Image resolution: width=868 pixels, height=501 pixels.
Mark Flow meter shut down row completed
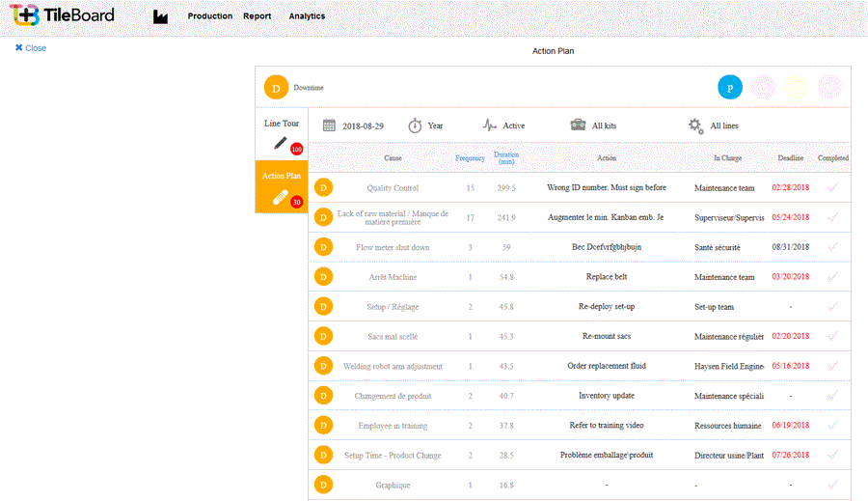coord(832,247)
